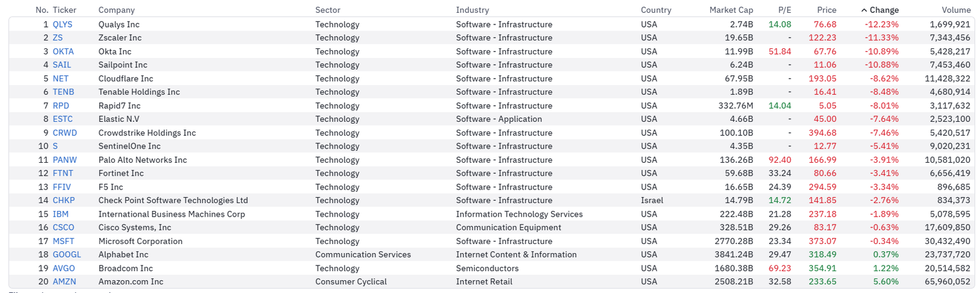Click the MSFT ticker link
This screenshot has height=293, width=980.
[64, 241]
